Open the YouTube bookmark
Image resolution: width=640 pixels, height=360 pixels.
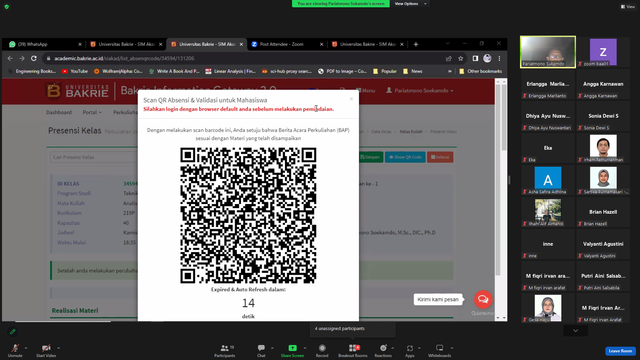(x=75, y=71)
